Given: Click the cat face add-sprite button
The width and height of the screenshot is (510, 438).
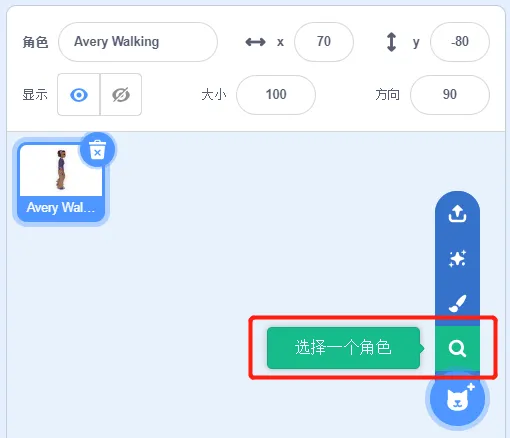Looking at the screenshot, I should [458, 399].
